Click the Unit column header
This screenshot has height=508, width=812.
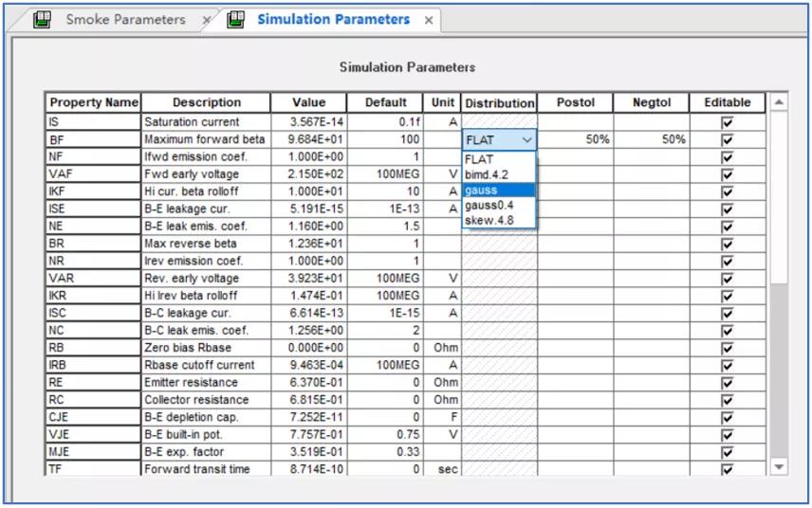point(442,102)
